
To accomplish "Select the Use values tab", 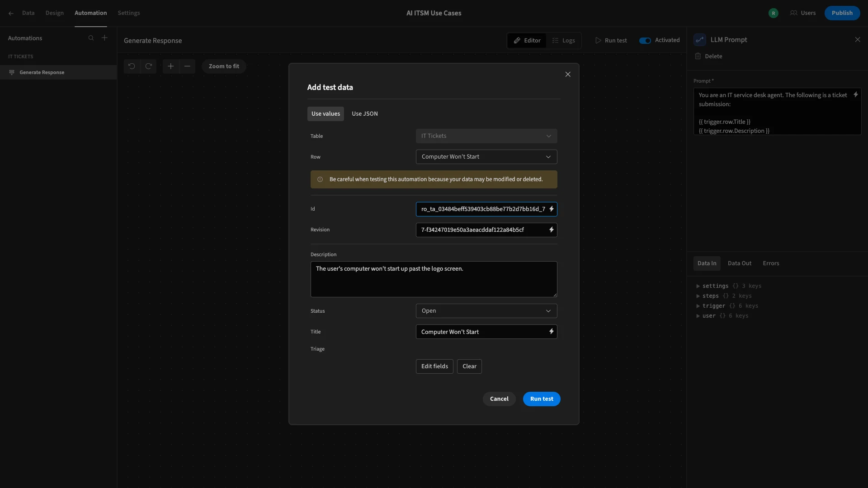I will click(x=325, y=114).
